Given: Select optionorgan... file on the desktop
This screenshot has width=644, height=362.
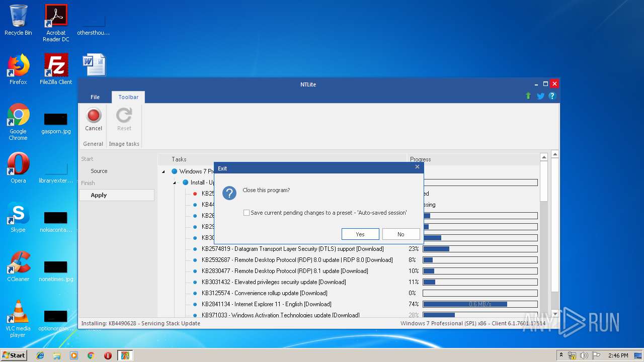Looking at the screenshot, I should pyautogui.click(x=56, y=321).
